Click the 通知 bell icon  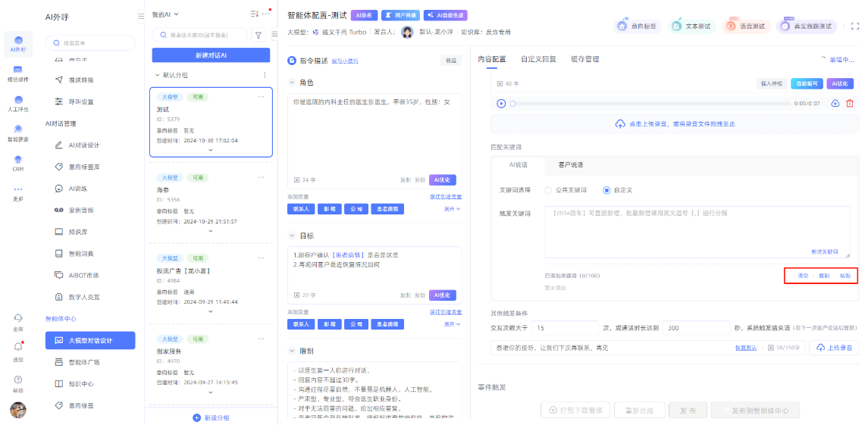pos(18,348)
